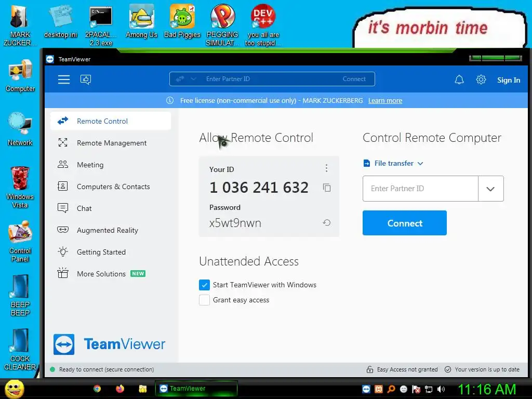Click the flag with red X tray icon
Viewport: 532px width, 399px height.
(x=416, y=389)
